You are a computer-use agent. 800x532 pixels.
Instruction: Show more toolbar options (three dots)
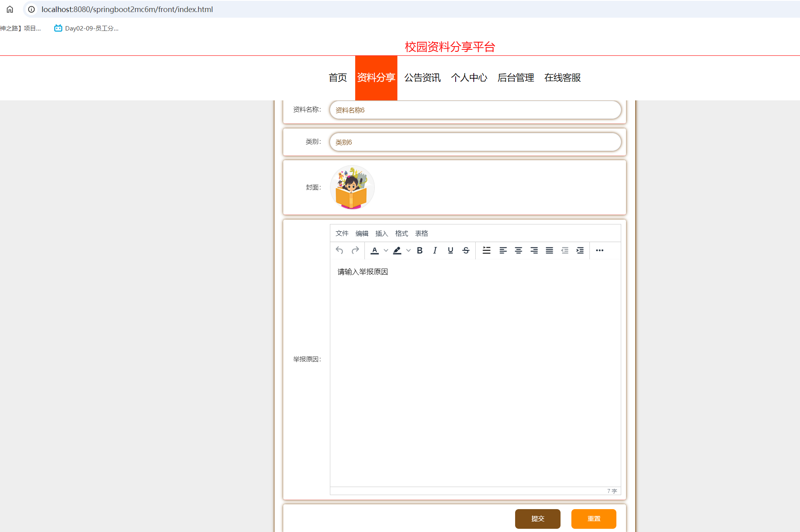pos(599,251)
